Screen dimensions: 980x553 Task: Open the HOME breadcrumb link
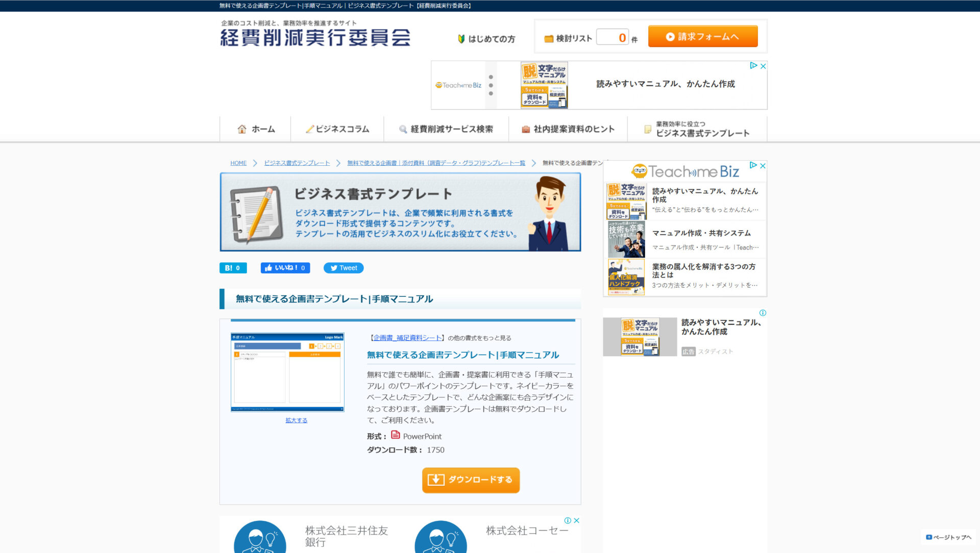coord(238,163)
